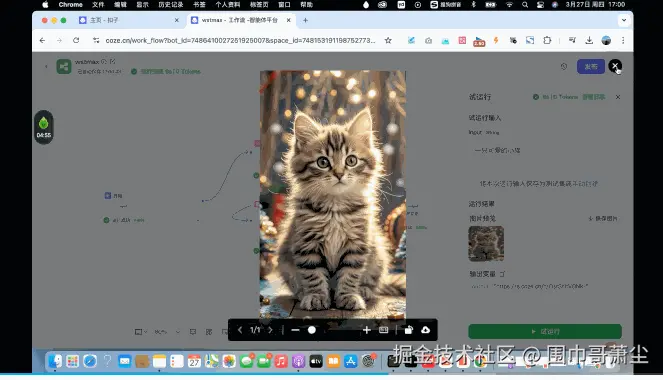This screenshot has width=663, height=380.
Task: Open App Store from the Dock
Action: coord(351,361)
